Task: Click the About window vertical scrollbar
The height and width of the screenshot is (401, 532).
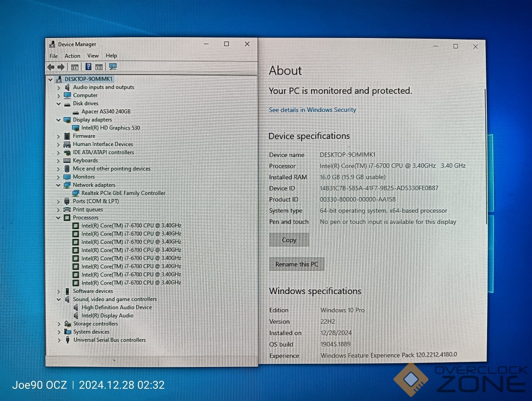Action: coord(486,157)
